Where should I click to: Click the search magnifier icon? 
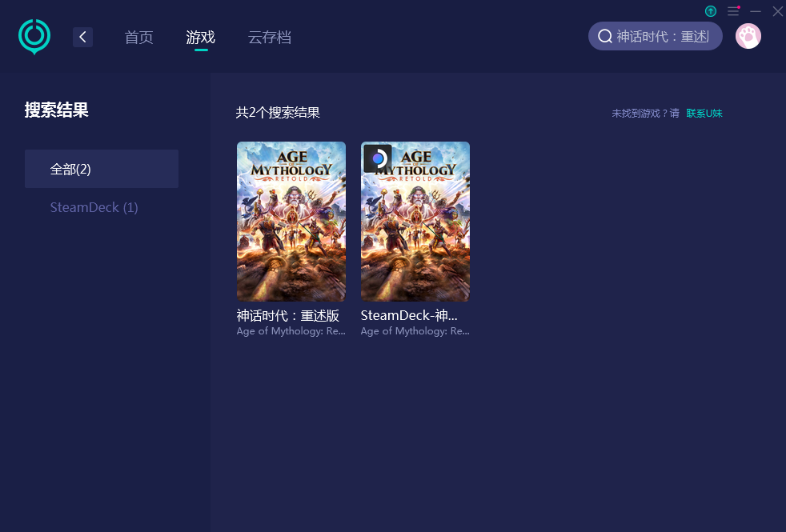pyautogui.click(x=605, y=36)
